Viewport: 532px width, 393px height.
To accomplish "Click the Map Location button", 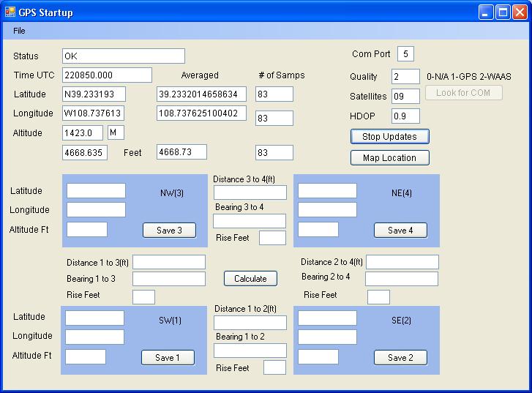I will point(389,158).
